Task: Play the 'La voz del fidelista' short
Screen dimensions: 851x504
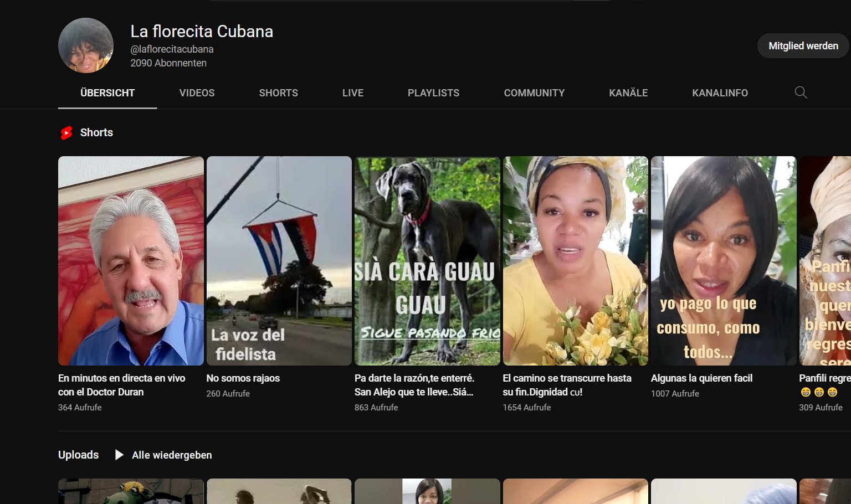Action: coord(279,260)
